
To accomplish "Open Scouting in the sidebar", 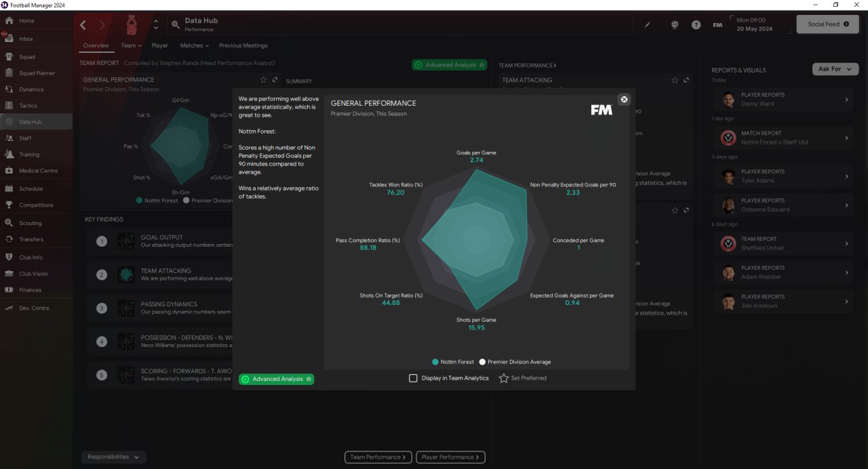I will pyautogui.click(x=36, y=223).
